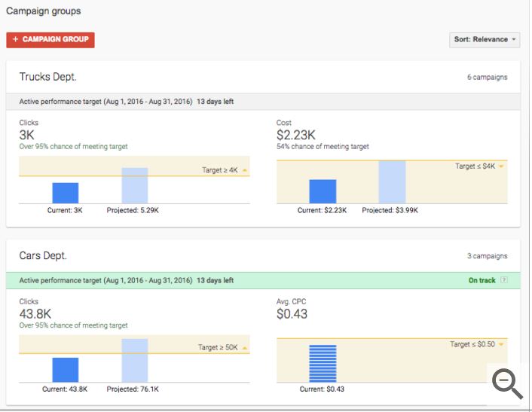Image resolution: width=532 pixels, height=412 pixels.
Task: Click the Projected: 5.29K clicks bar
Action: click(135, 185)
